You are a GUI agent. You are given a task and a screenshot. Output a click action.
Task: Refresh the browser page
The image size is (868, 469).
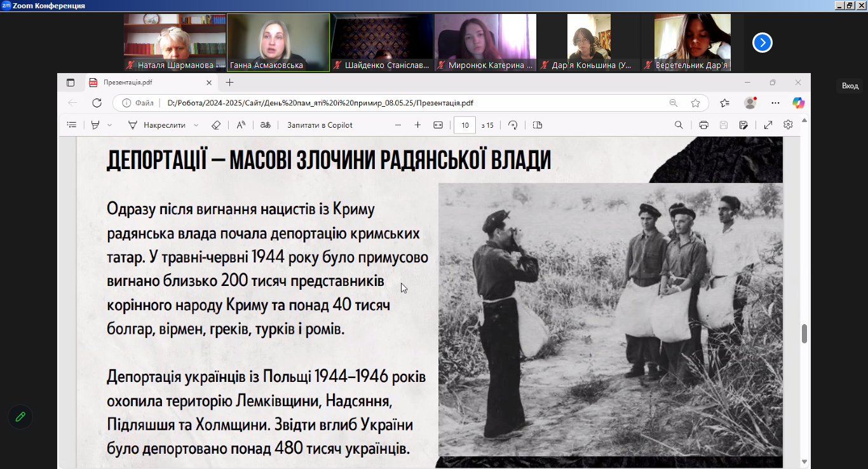point(97,103)
